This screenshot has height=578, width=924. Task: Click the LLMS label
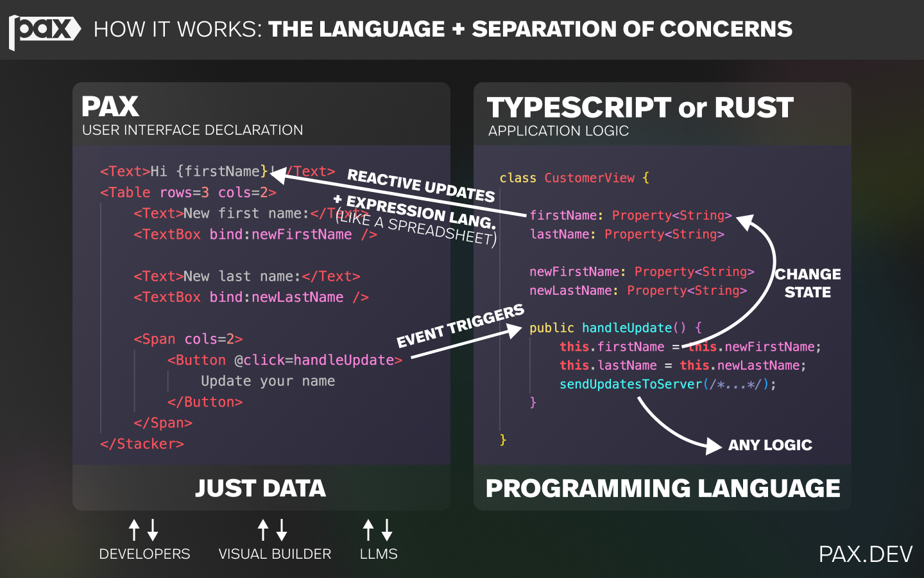pyautogui.click(x=379, y=554)
